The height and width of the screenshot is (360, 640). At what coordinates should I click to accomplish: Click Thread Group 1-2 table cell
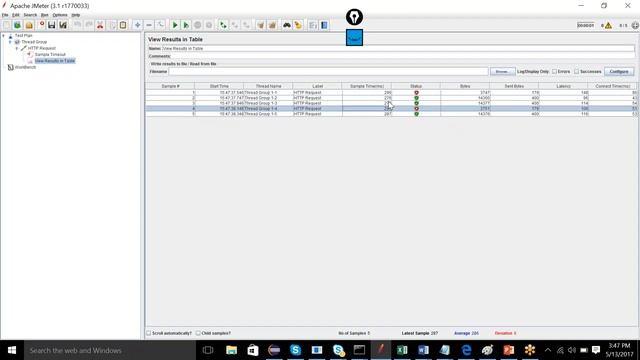(268, 98)
